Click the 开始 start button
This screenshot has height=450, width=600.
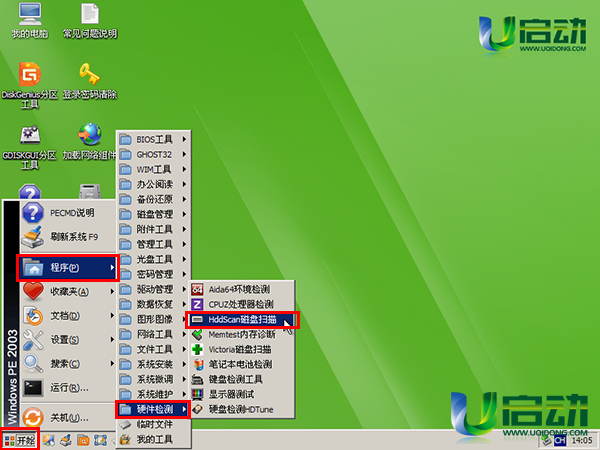coord(20,440)
